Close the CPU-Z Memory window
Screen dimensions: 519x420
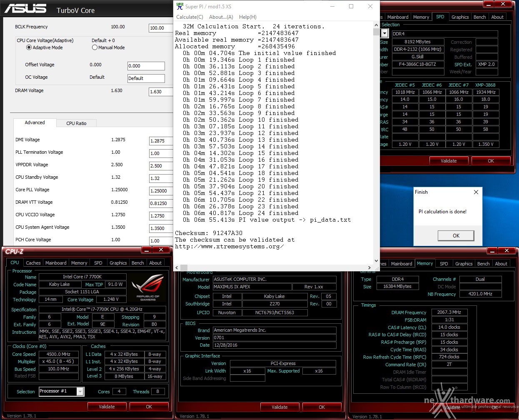[507, 251]
